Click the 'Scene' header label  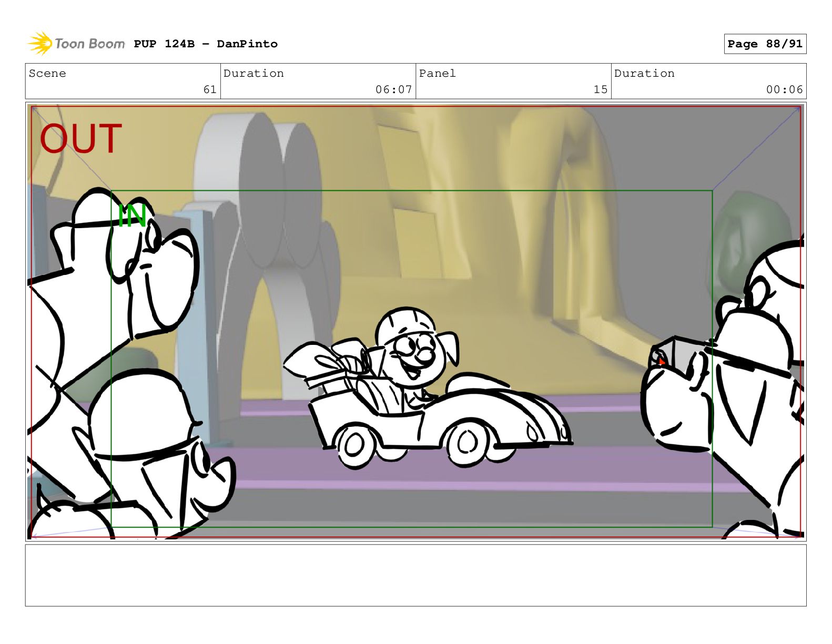[x=47, y=73]
